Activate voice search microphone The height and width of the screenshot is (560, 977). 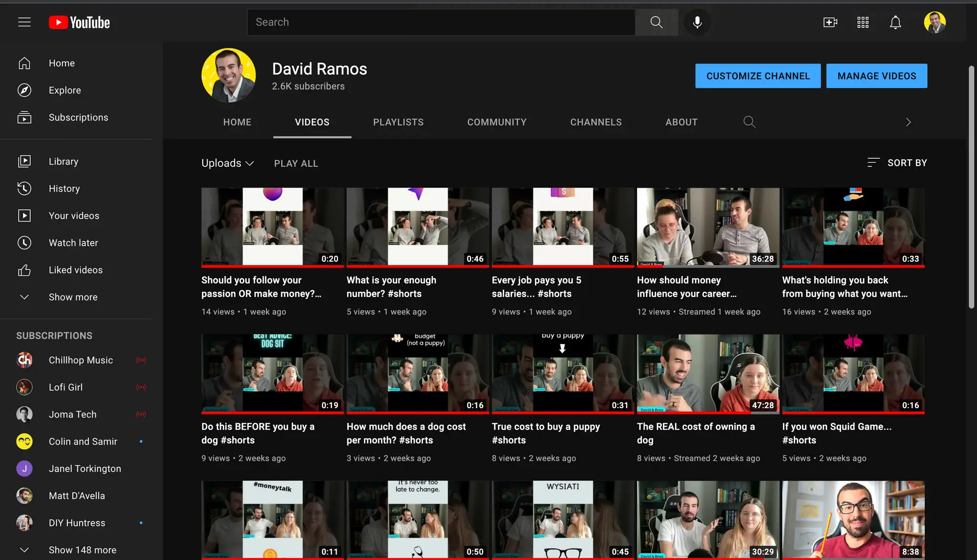point(697,22)
